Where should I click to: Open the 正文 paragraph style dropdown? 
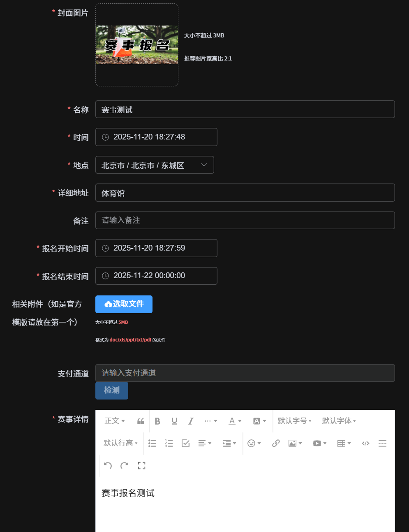114,421
